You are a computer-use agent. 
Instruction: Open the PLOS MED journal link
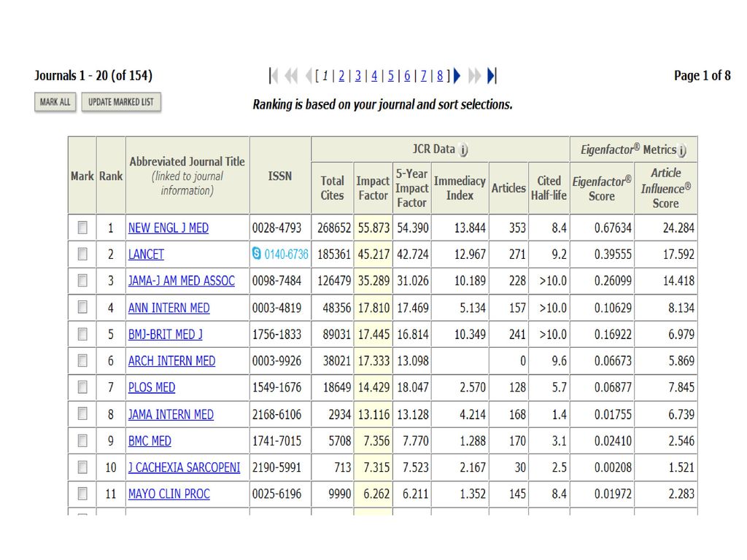tap(152, 388)
